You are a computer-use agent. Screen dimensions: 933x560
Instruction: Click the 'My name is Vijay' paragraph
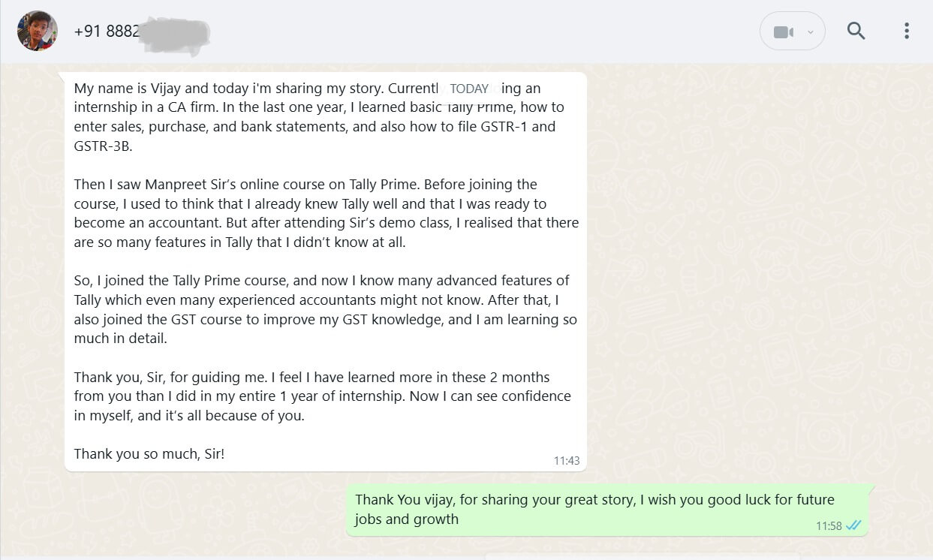315,117
